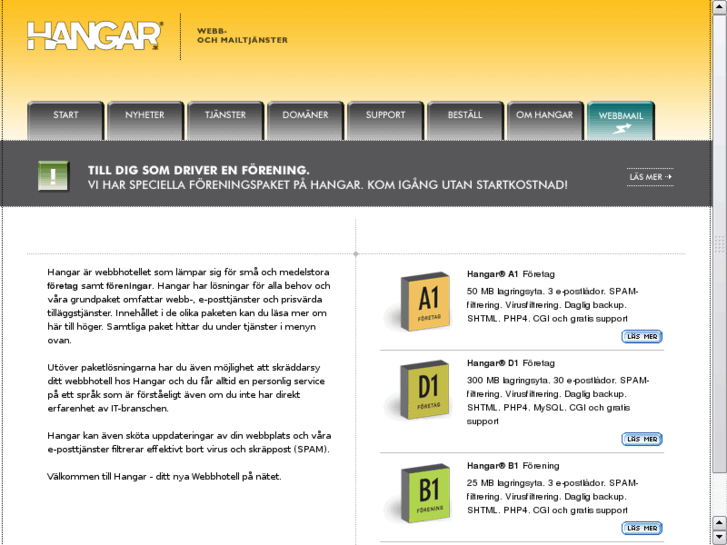Go to the BESTÄLL tab
Screen dimensions: 727x545
465,121
